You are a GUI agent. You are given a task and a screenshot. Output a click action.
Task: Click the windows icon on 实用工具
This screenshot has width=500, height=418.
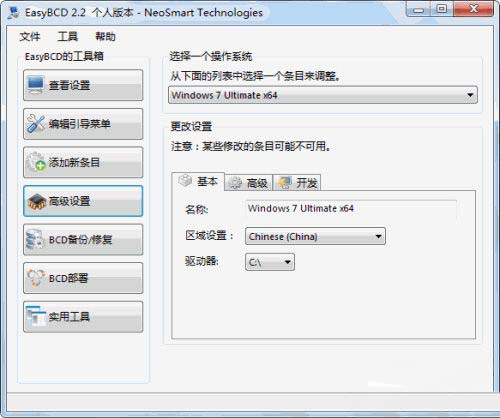[x=35, y=316]
